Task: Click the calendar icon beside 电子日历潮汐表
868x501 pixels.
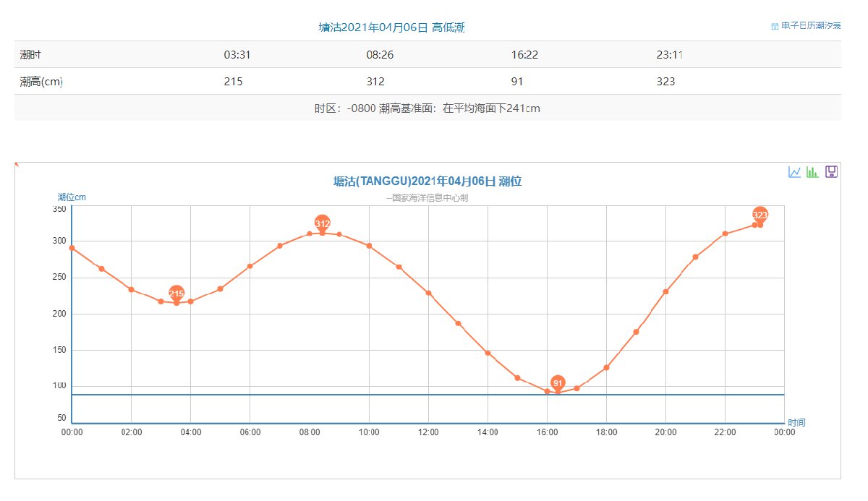Action: [775, 26]
